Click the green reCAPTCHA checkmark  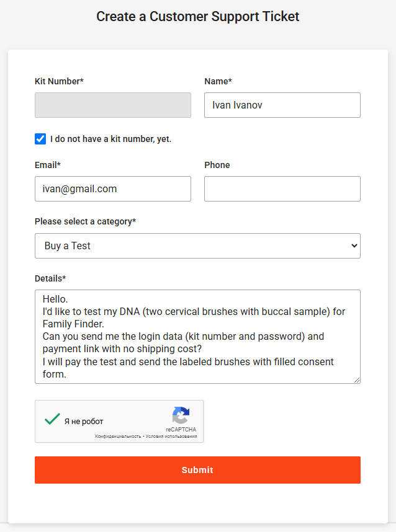[x=52, y=419]
